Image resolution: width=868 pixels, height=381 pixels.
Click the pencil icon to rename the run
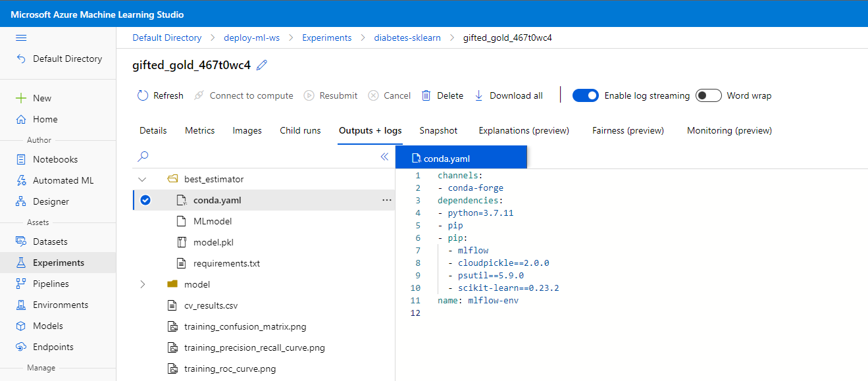click(x=262, y=64)
